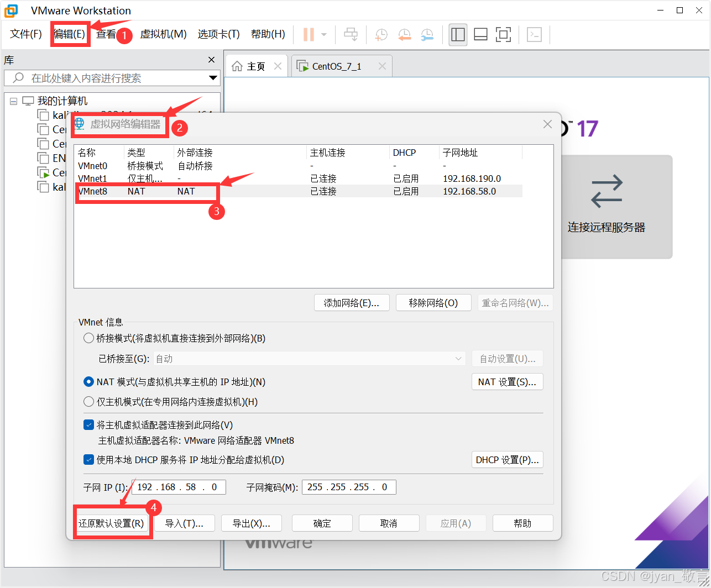Click the running VM icon with green arrow
This screenshot has height=588, width=711.
point(43,173)
